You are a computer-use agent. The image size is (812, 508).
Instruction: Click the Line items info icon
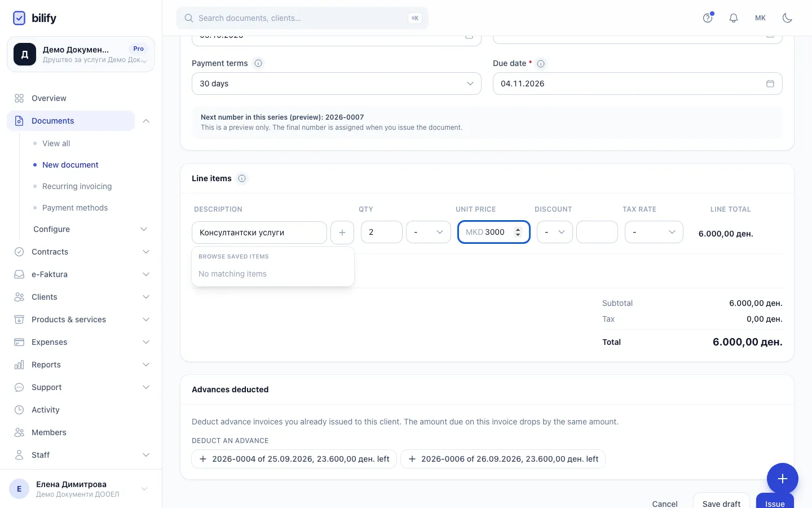pos(242,178)
